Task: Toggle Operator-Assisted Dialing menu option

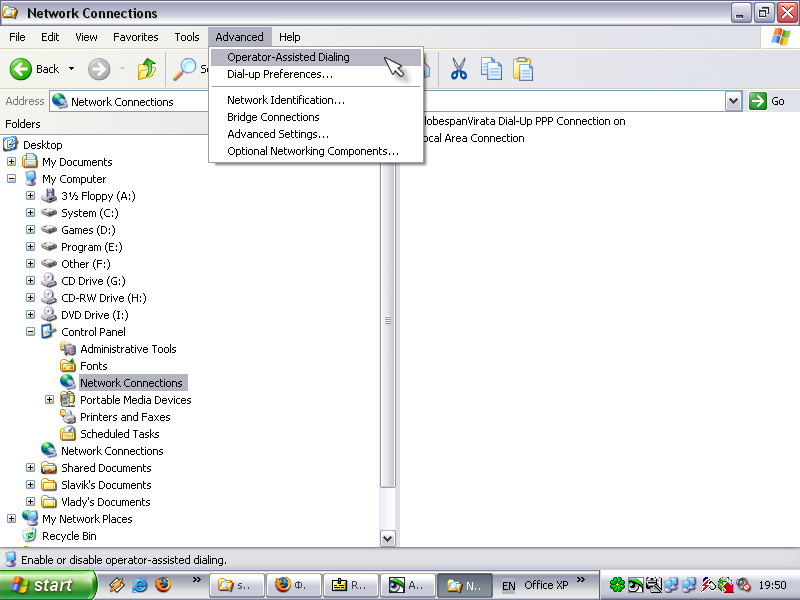Action: 288,57
